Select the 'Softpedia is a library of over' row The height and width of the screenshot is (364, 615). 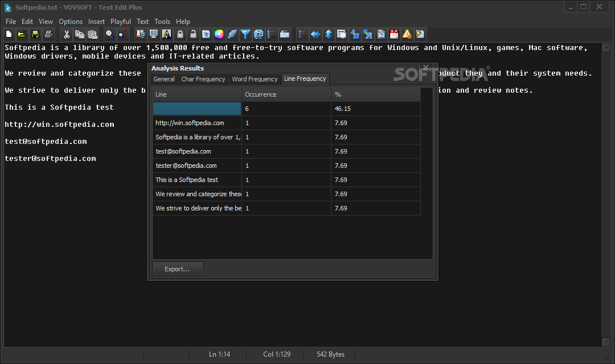286,137
